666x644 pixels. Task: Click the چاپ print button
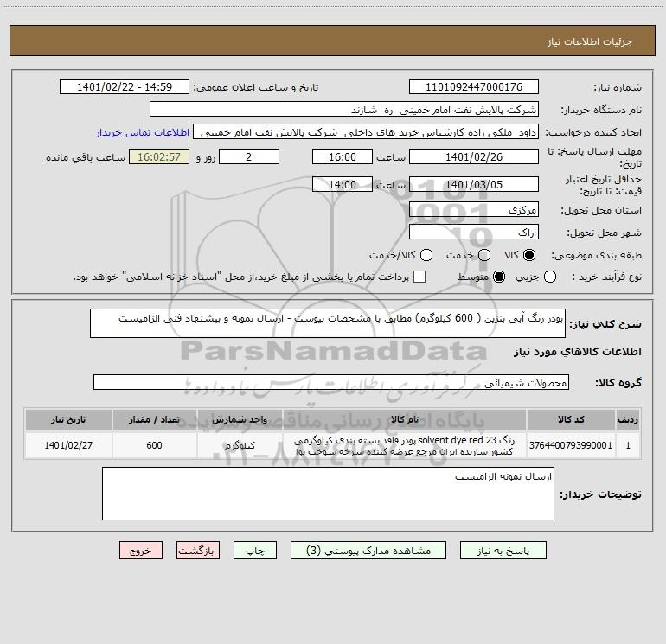(255, 550)
